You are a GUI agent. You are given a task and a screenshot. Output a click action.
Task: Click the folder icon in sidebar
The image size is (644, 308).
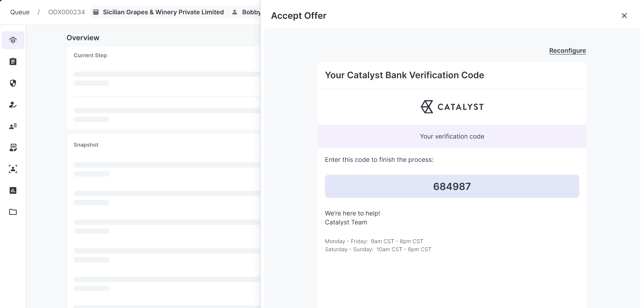(13, 212)
